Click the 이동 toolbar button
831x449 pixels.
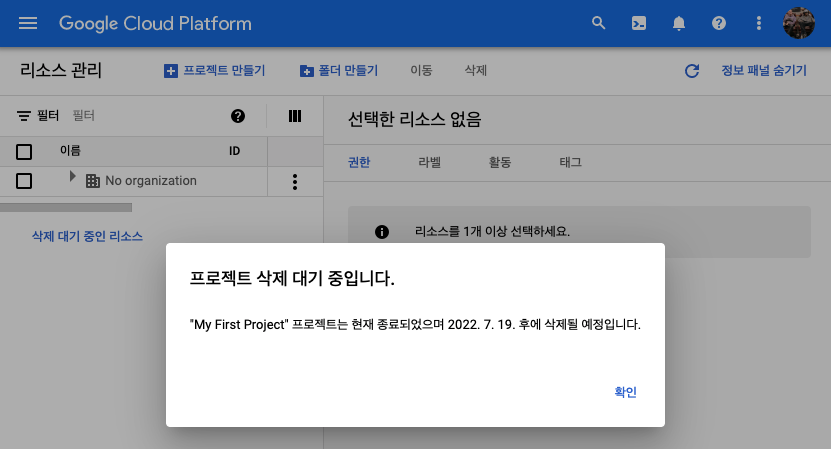(x=421, y=71)
